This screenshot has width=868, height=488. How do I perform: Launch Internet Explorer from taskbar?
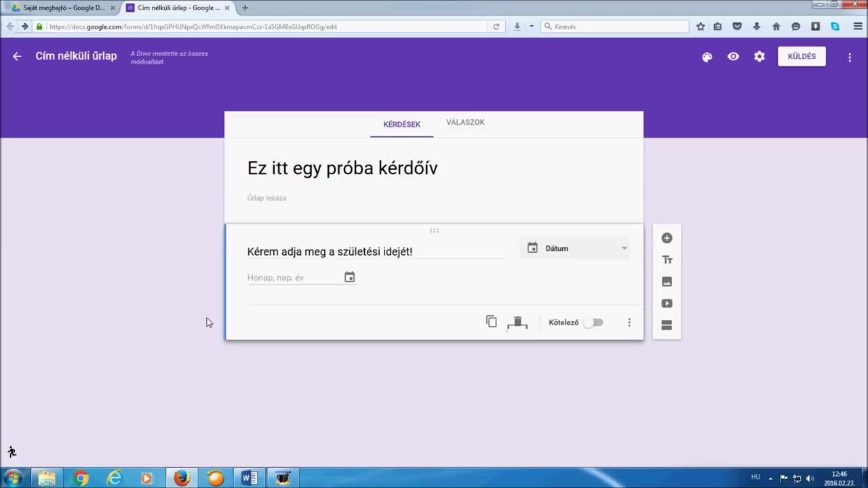point(115,478)
